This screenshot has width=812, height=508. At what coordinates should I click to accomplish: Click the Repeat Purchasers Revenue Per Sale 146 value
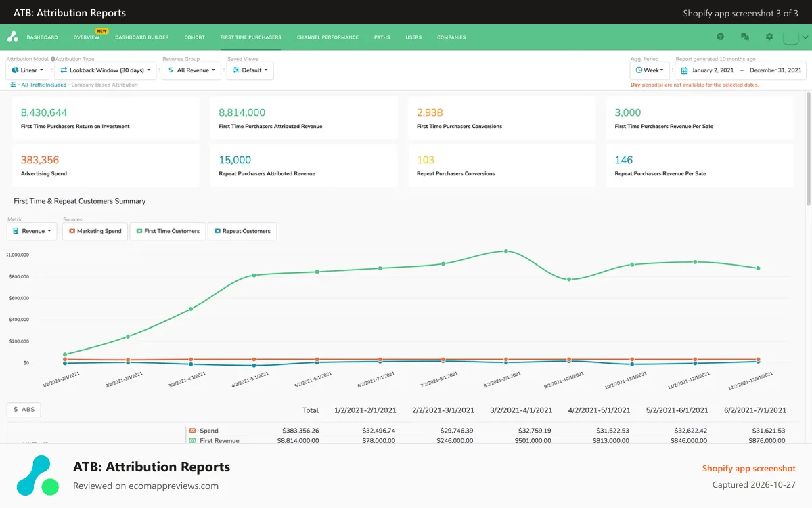624,160
